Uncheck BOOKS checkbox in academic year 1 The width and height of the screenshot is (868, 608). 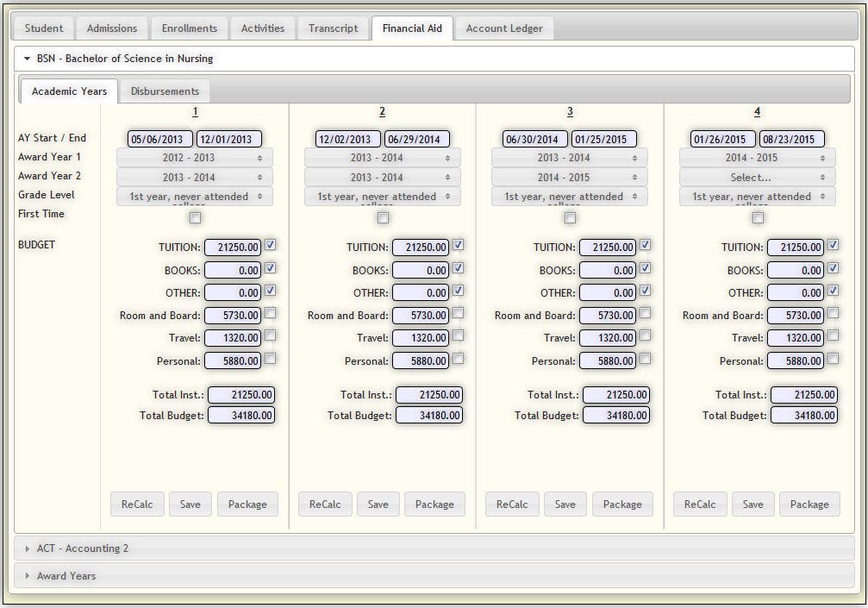point(270,268)
